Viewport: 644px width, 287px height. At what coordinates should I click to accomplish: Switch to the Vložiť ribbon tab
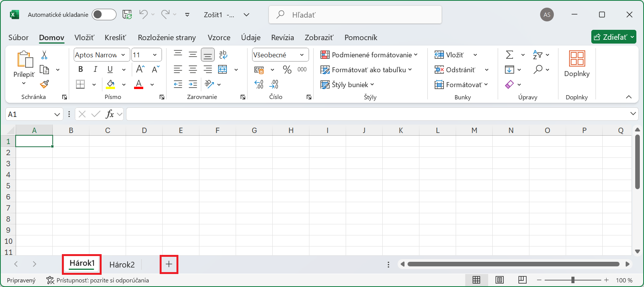[84, 37]
